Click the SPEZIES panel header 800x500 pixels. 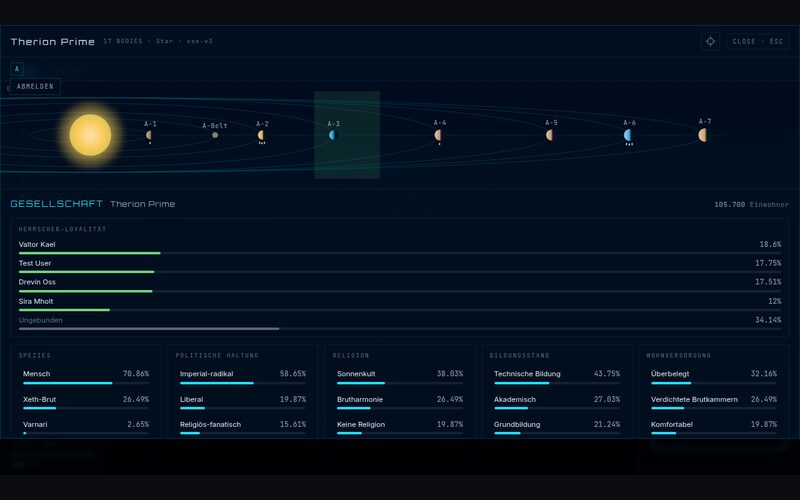pyautogui.click(x=35, y=355)
